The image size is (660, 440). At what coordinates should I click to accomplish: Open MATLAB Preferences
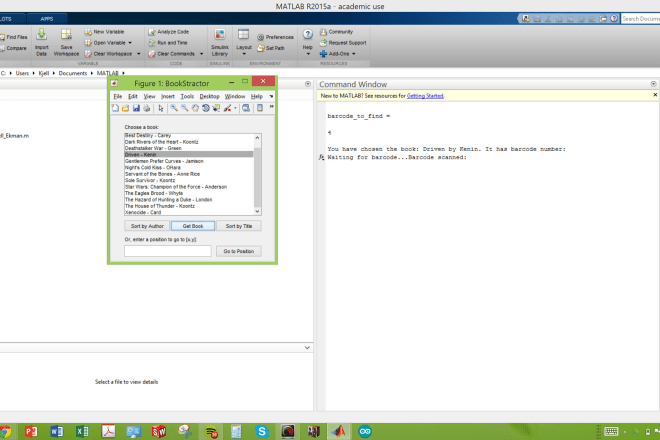275,37
